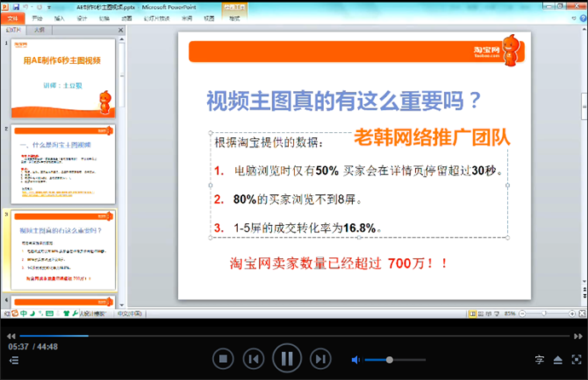Mute audio using the blue speaker icon
The image size is (588, 380).
(355, 360)
